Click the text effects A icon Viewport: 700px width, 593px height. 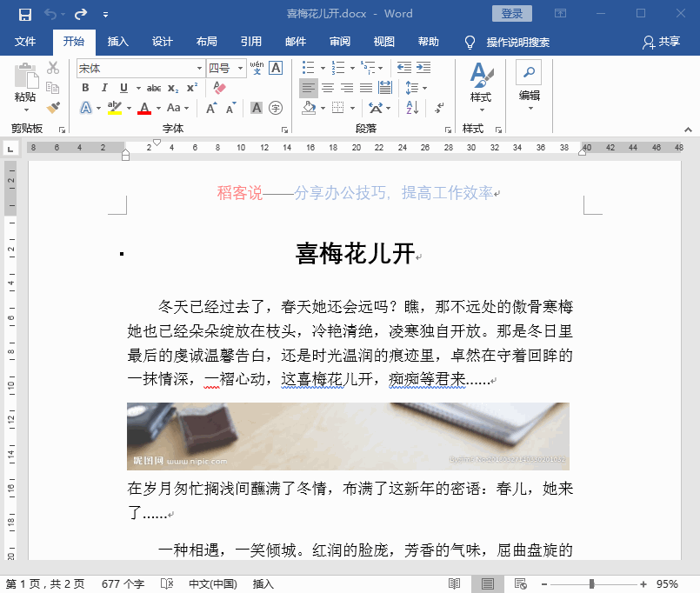(x=86, y=108)
